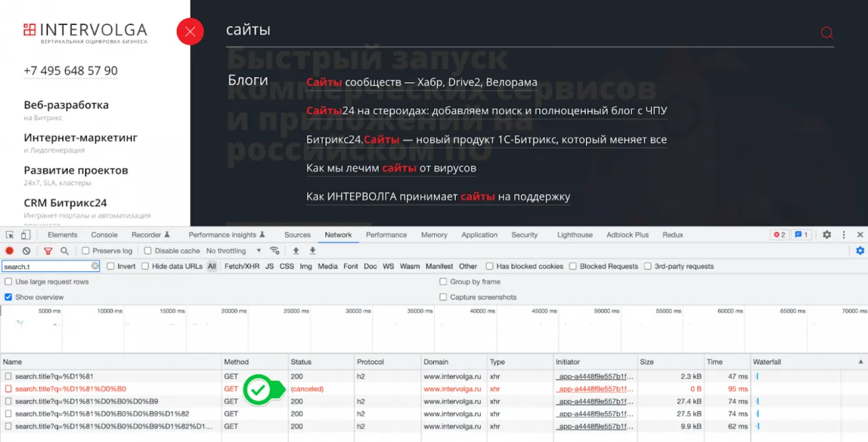Sort by the Size column header
The image size is (868, 442).
670,362
